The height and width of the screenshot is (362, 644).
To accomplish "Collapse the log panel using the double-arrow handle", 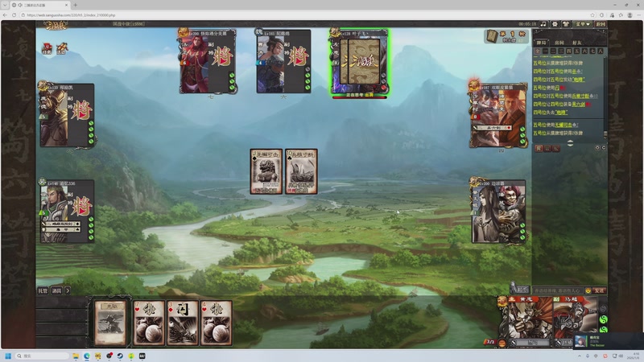I will click(x=570, y=143).
